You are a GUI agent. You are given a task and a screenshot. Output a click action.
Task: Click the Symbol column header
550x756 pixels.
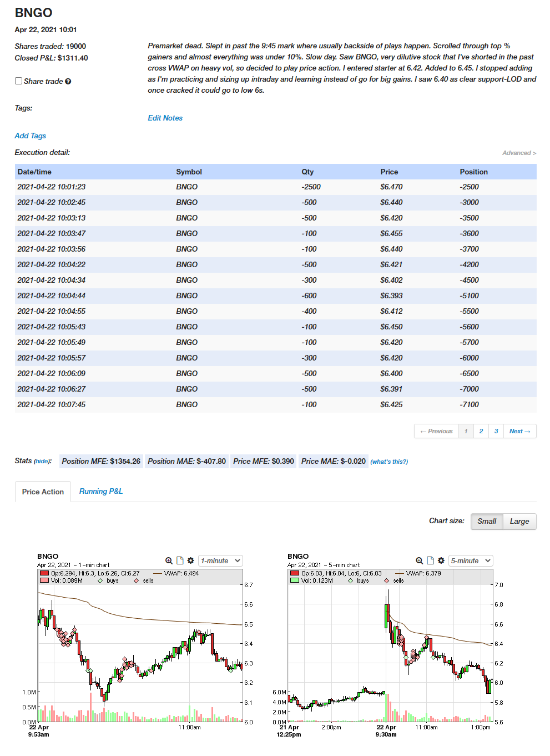pyautogui.click(x=189, y=172)
